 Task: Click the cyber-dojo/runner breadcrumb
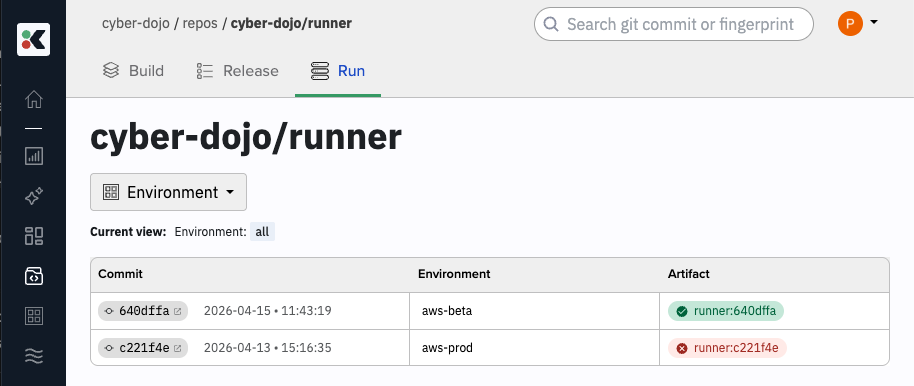click(x=291, y=24)
